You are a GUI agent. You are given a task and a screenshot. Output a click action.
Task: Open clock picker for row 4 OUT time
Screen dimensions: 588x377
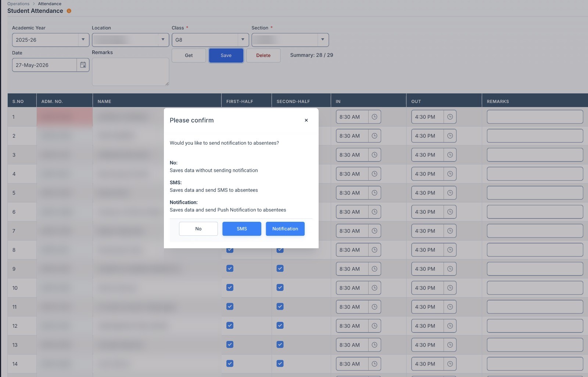tap(450, 174)
